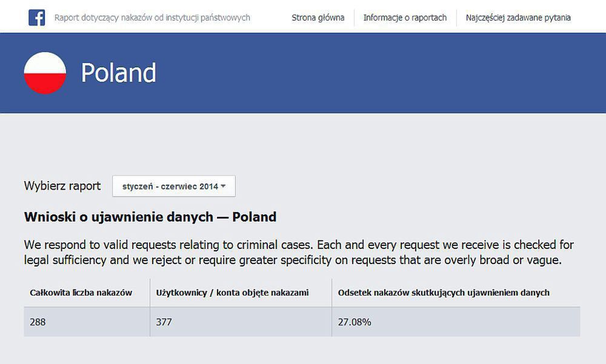
Task: Click the Poland country heading
Action: 119,73
